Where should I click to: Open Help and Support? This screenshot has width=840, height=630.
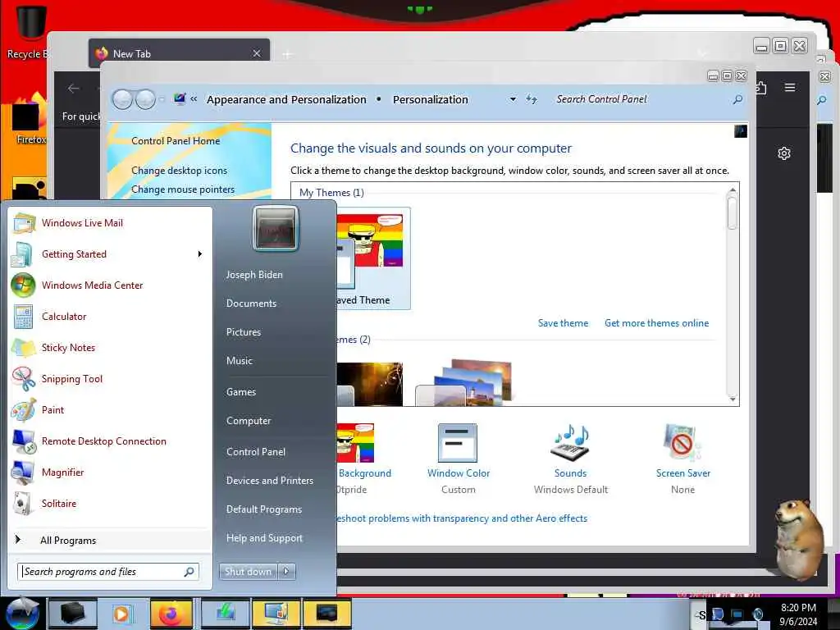click(x=264, y=538)
